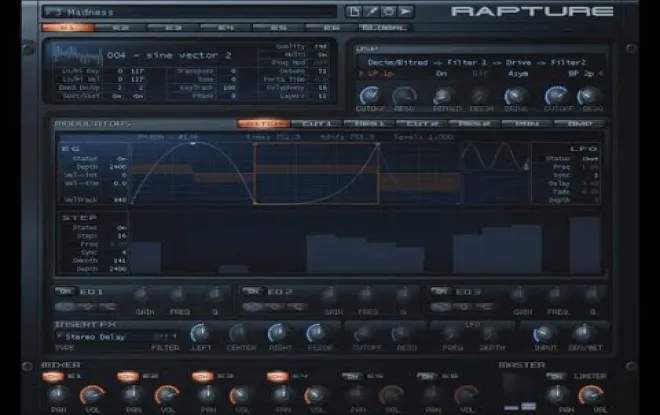Open the Stereo Delay insert FX type menu
Image resolution: width=660 pixels, height=415 pixels.
click(95, 337)
